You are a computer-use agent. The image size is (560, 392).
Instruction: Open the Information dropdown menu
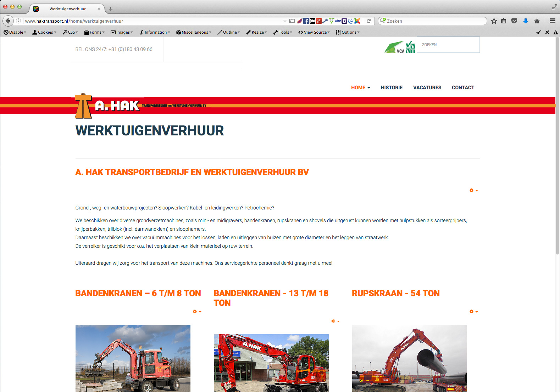[x=155, y=32]
